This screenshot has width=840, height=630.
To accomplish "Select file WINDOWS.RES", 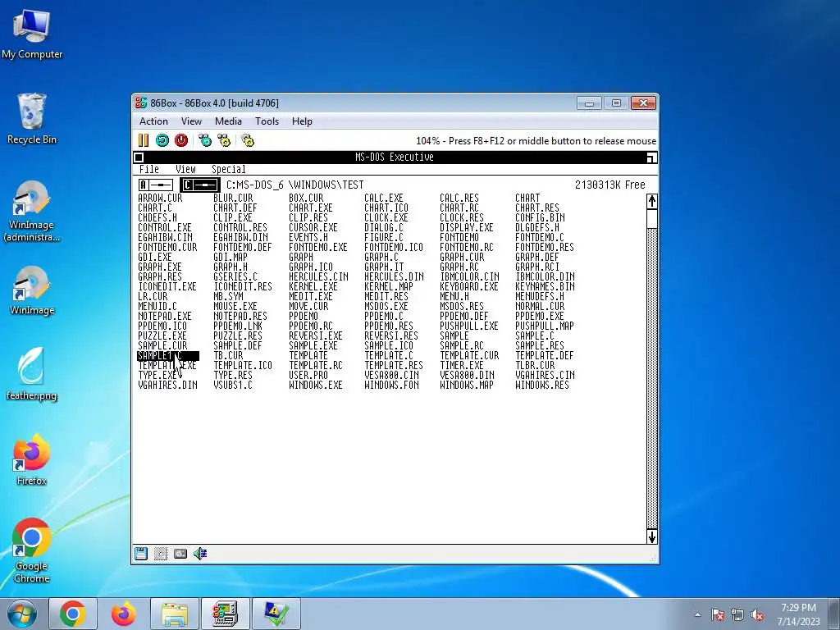I will coord(542,386).
